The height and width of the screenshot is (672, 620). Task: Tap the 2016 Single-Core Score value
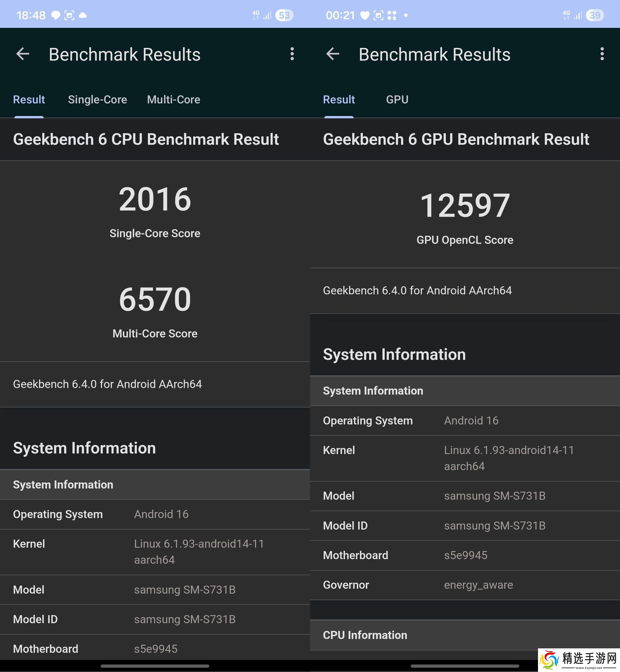155,199
